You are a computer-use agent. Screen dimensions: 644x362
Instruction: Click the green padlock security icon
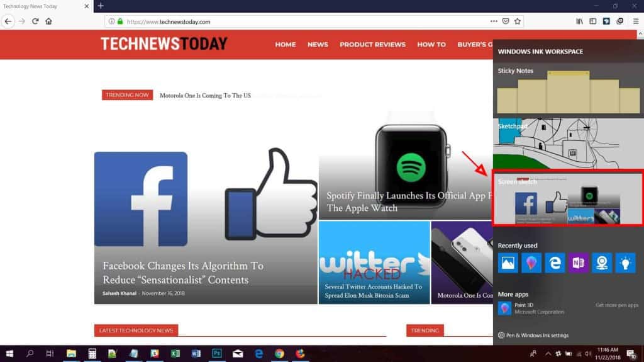tap(120, 21)
